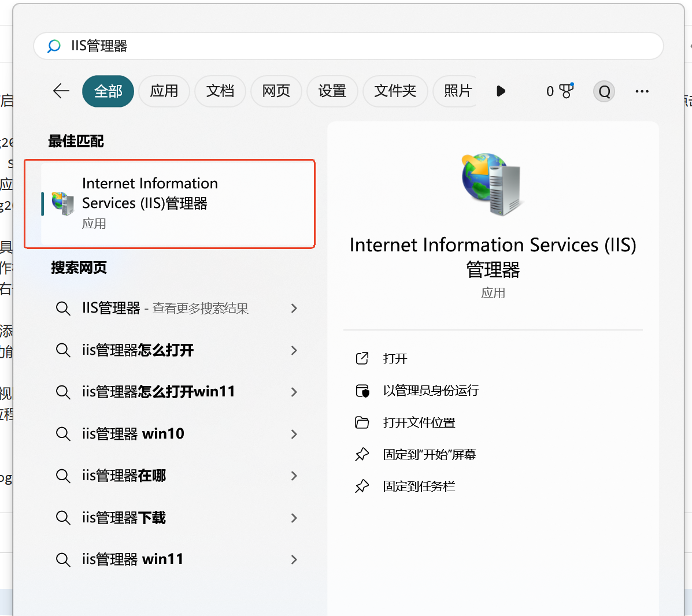Click the open file location folder icon
This screenshot has height=616, width=692.
coord(362,422)
